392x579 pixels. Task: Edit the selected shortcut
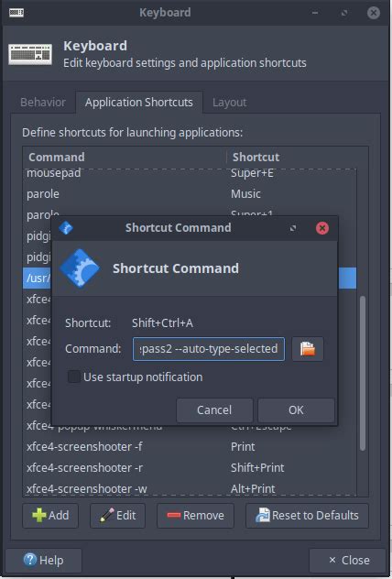coord(118,515)
